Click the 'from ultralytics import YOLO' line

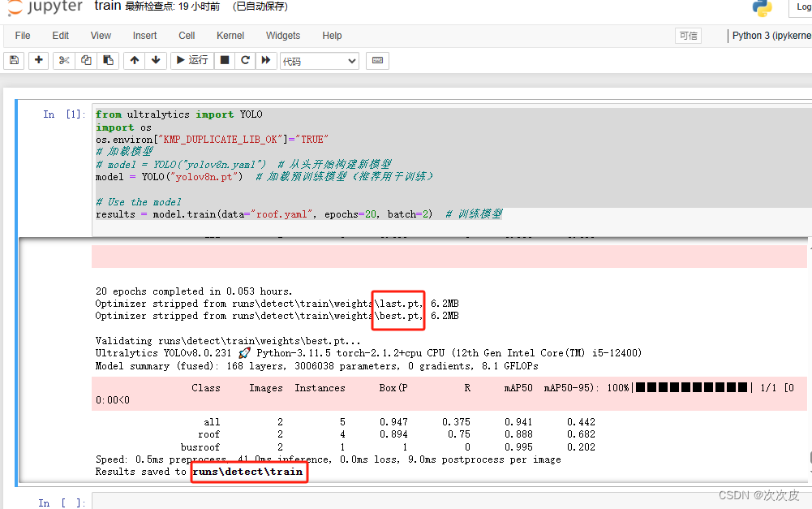179,114
